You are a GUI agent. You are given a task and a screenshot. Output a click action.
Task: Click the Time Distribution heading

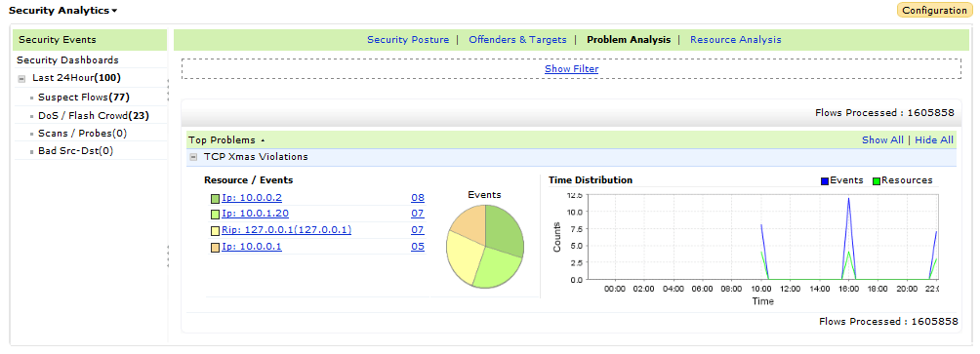(x=591, y=179)
